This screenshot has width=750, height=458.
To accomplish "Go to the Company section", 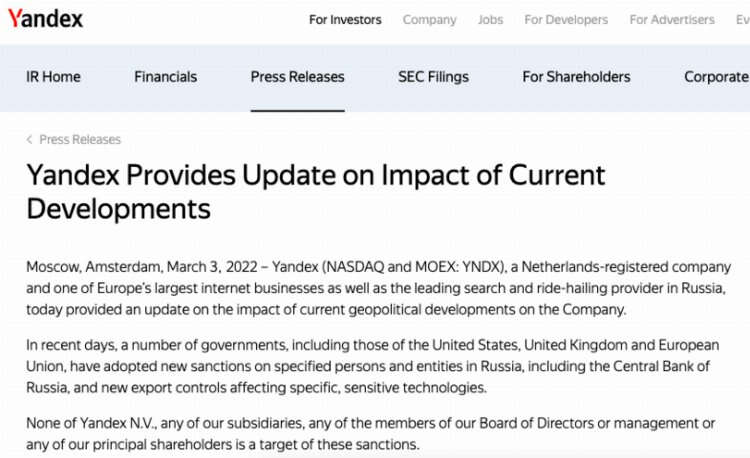I will tap(429, 20).
